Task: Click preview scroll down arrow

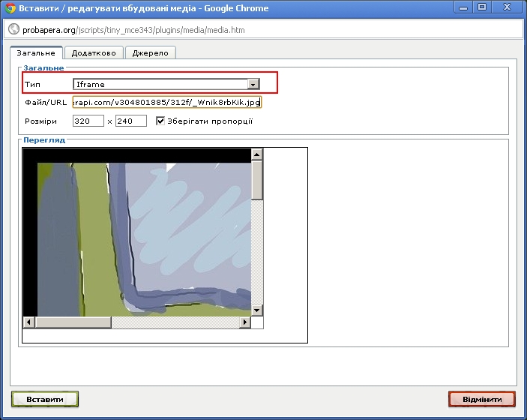Action: 257,310
